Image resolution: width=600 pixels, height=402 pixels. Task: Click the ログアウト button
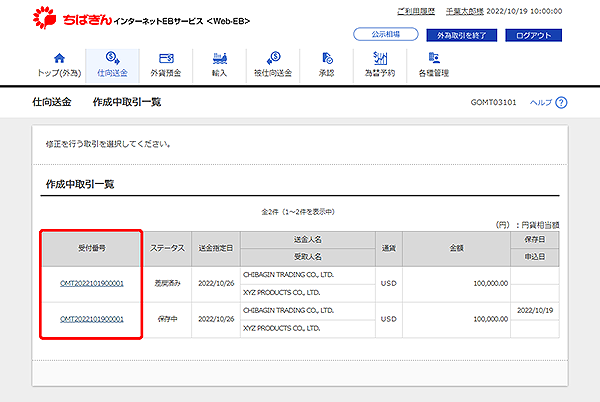(x=533, y=35)
